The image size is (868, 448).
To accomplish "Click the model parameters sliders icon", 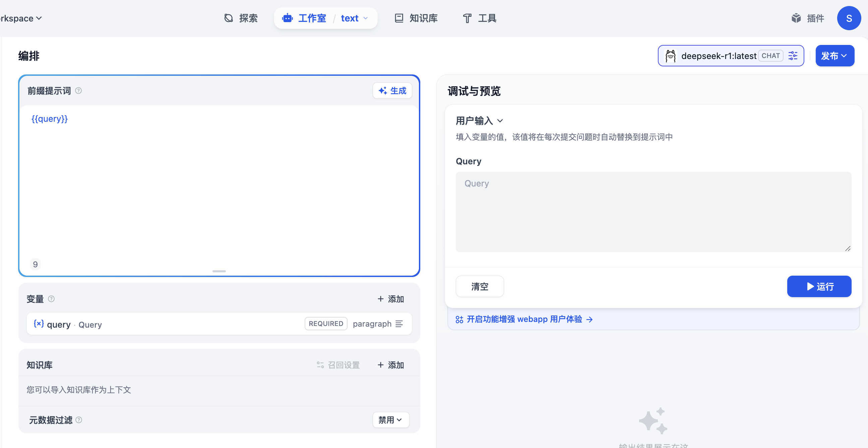I will 793,56.
